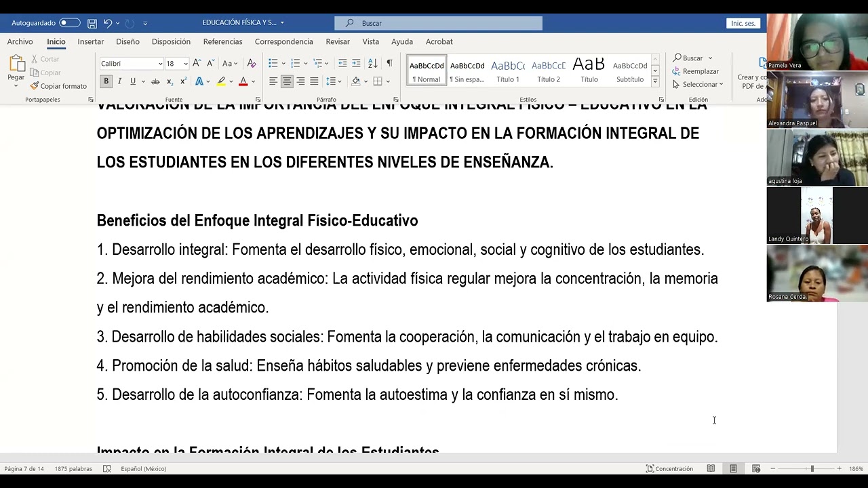The image size is (868, 488).
Task: Open the Vista tab
Action: pos(370,41)
